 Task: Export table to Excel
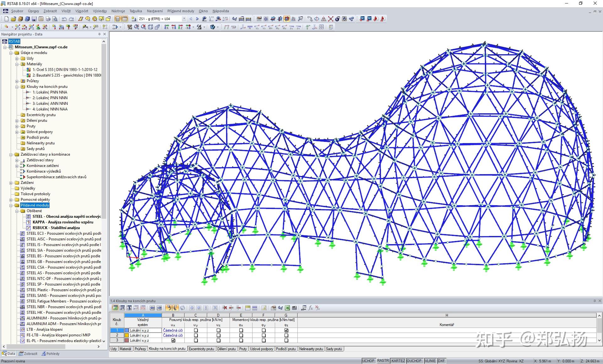click(x=287, y=308)
